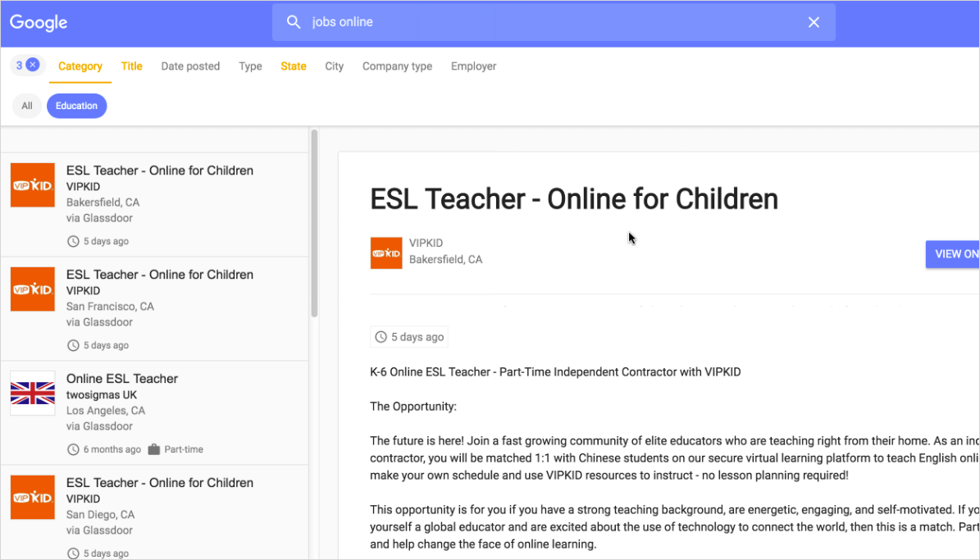The width and height of the screenshot is (980, 560).
Task: Click the '5 days ago' chip in details
Action: click(x=409, y=337)
